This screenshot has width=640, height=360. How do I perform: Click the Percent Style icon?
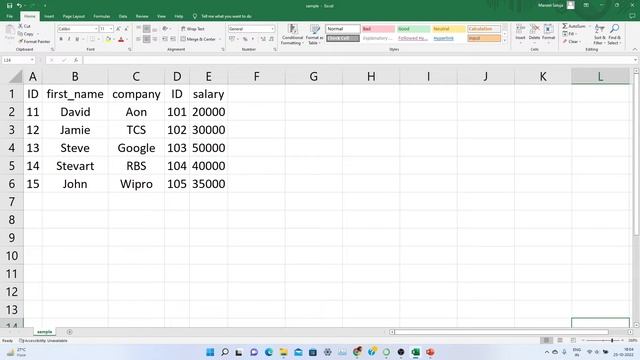[x=245, y=39]
